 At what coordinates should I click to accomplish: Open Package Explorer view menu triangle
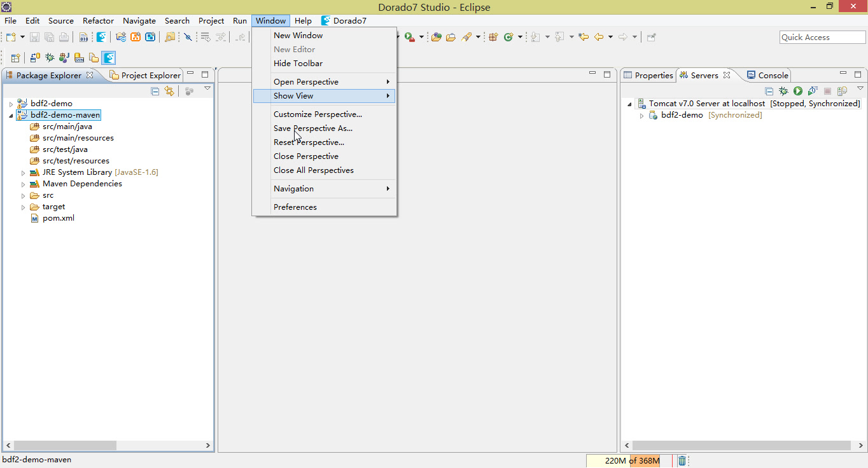click(207, 89)
